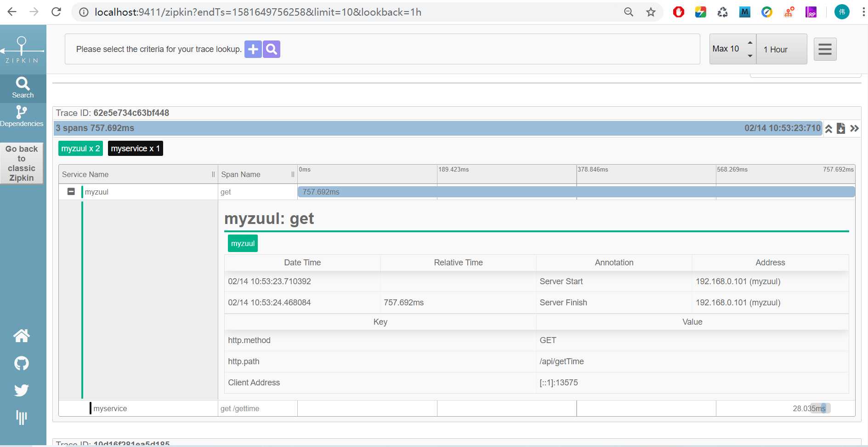The width and height of the screenshot is (868, 447).
Task: Open the Twitter link icon
Action: (22, 390)
